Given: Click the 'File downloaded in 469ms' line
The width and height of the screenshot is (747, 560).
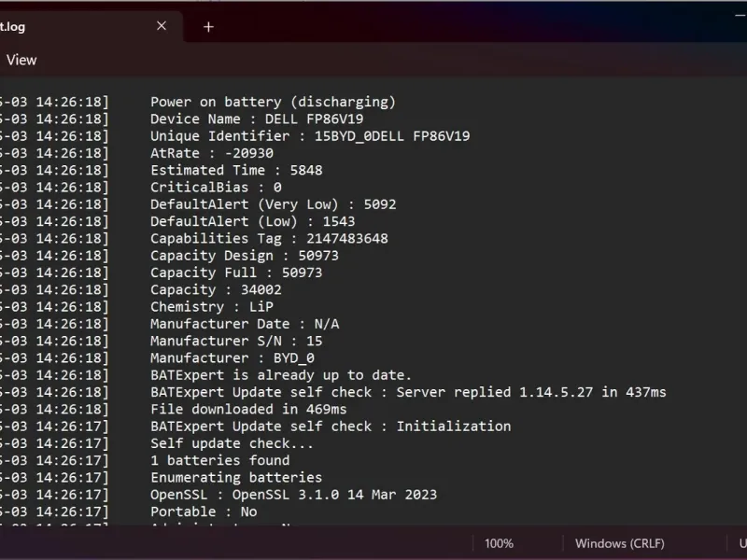Looking at the screenshot, I should pos(248,409).
